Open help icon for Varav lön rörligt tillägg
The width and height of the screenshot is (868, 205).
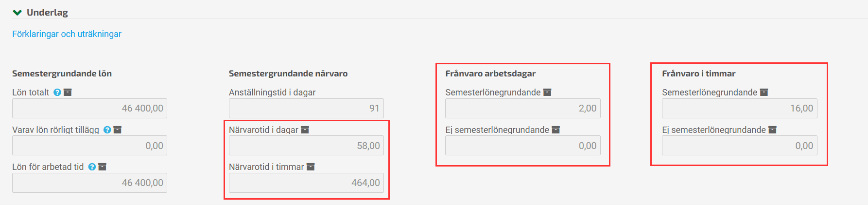107,130
